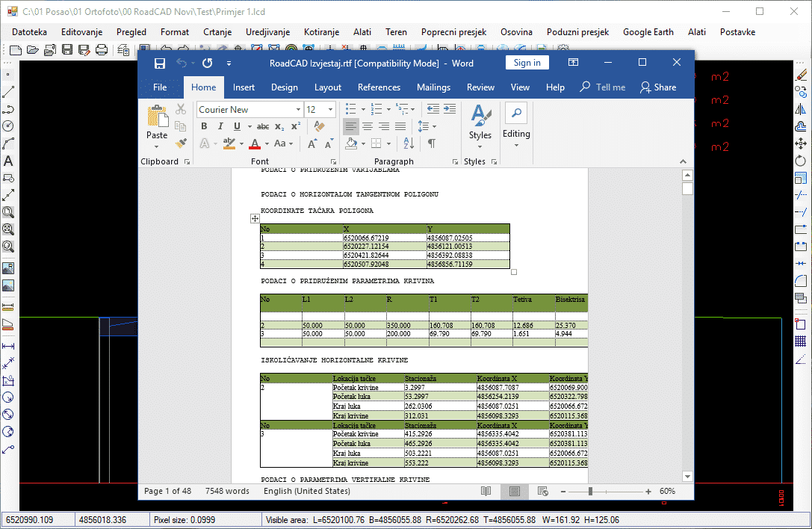Open the Poprecni presjek menu
This screenshot has height=529, width=812.
[453, 32]
